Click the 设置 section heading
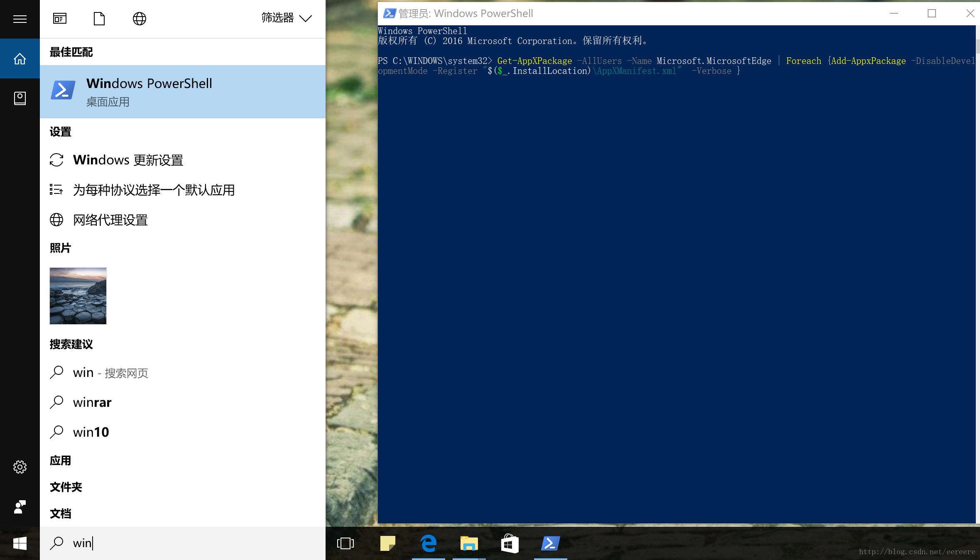Viewport: 980px width, 560px height. pyautogui.click(x=61, y=132)
